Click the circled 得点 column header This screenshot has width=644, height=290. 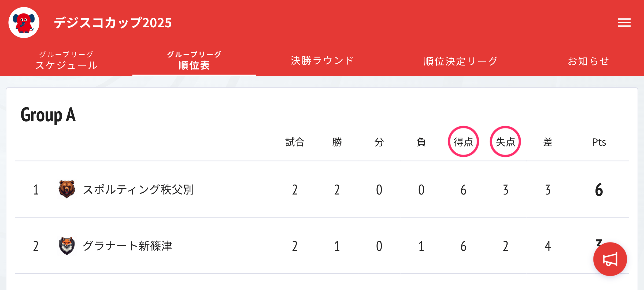pyautogui.click(x=463, y=142)
